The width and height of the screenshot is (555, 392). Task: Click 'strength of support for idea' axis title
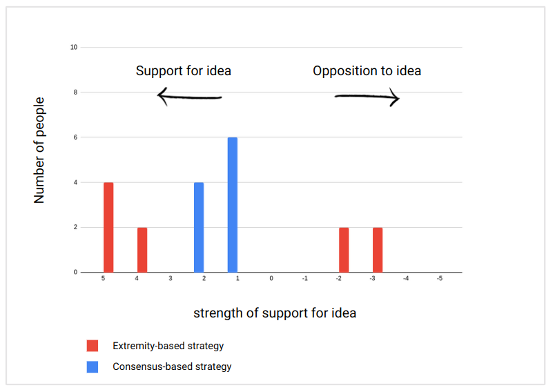tap(275, 313)
